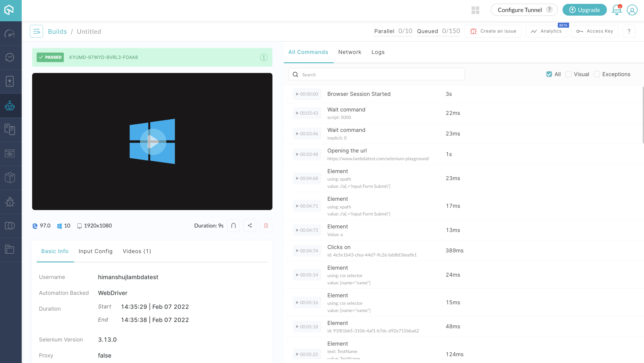The height and width of the screenshot is (363, 644).
Task: Select the Videos (1) tab
Action: (x=137, y=251)
